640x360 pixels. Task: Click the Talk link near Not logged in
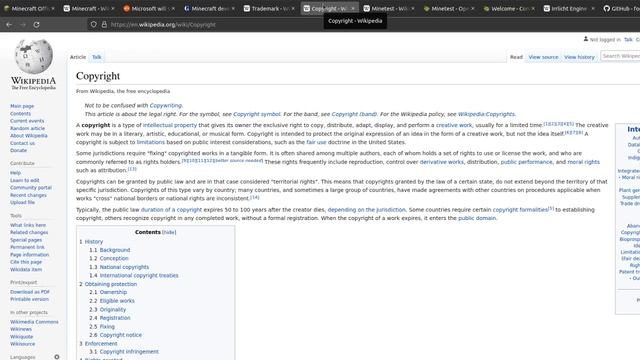[x=628, y=40]
